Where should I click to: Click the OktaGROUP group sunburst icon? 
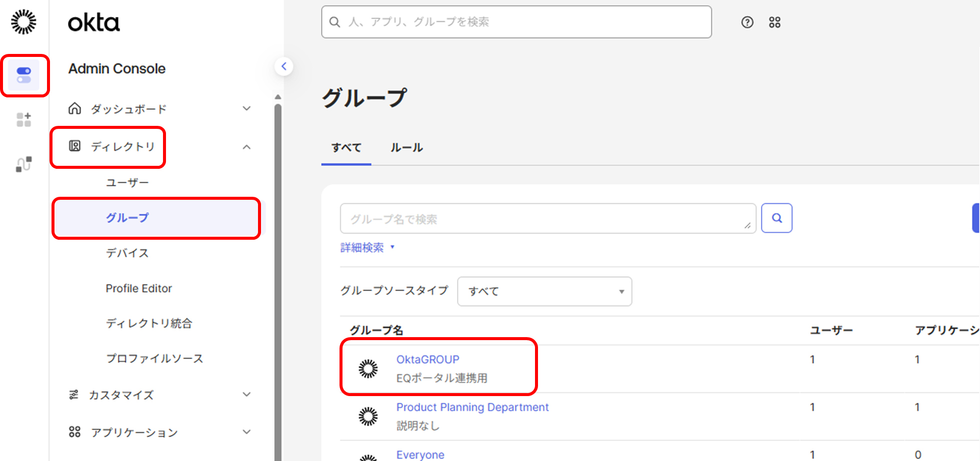(368, 369)
